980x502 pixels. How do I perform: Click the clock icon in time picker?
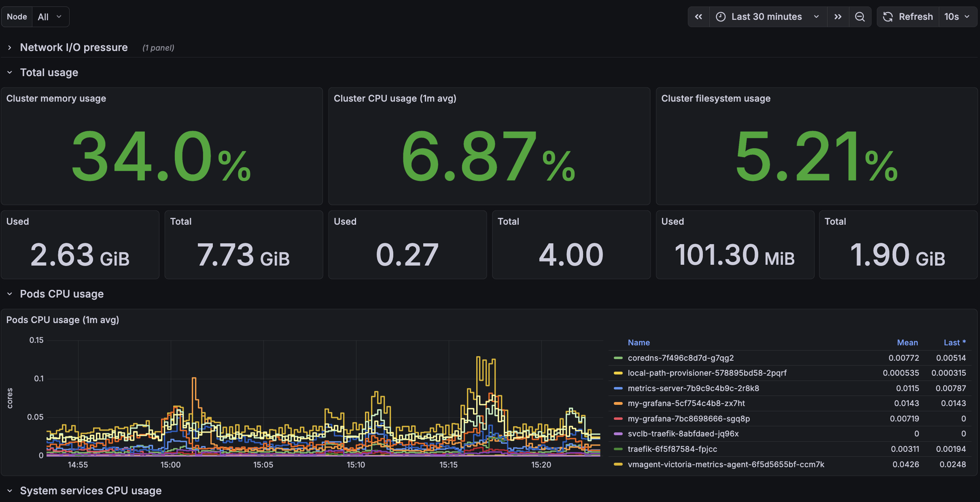721,17
